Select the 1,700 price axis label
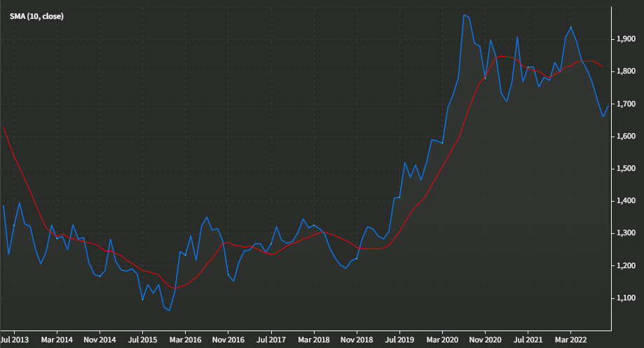644x348 pixels. [626, 104]
